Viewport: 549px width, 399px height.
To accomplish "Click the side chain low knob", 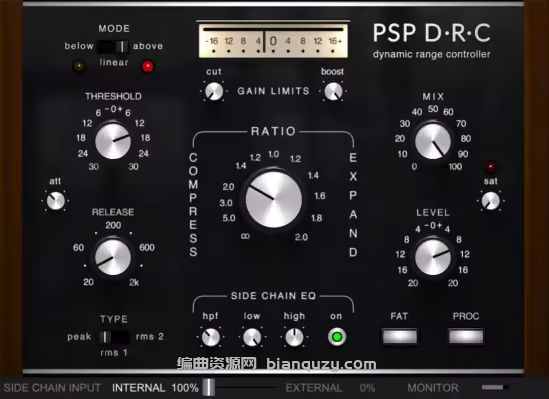I will (x=252, y=337).
